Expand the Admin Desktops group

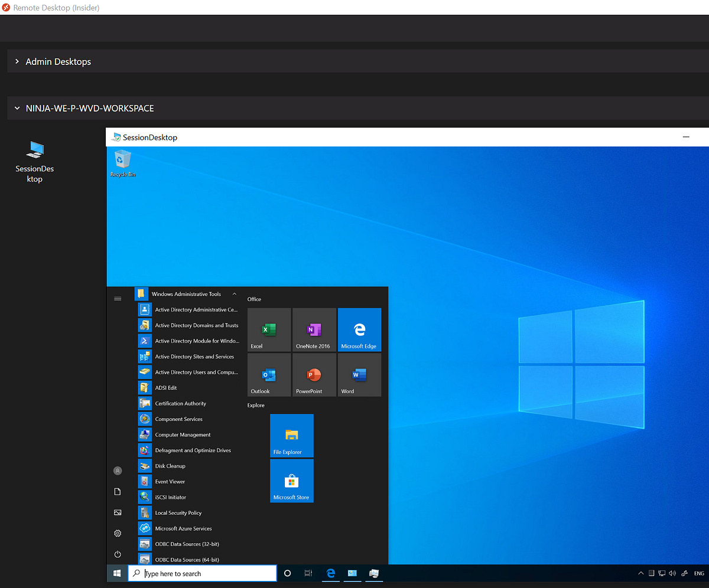(18, 61)
